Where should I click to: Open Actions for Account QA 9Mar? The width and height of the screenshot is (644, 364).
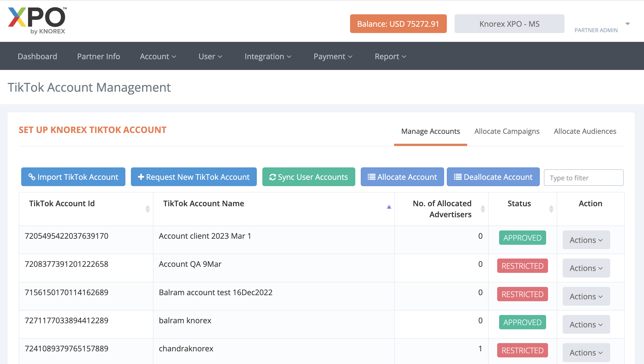click(586, 268)
